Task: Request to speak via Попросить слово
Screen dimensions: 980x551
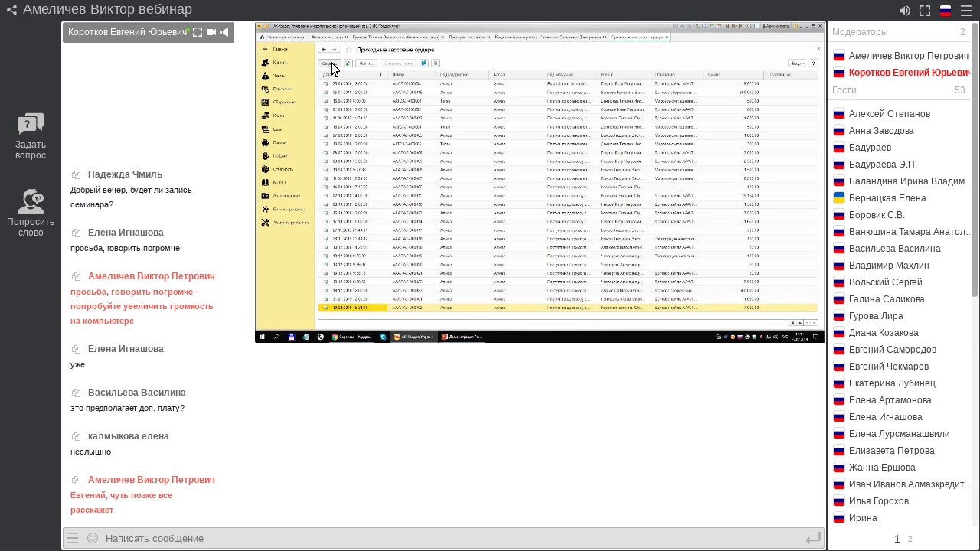Action: coord(31,214)
